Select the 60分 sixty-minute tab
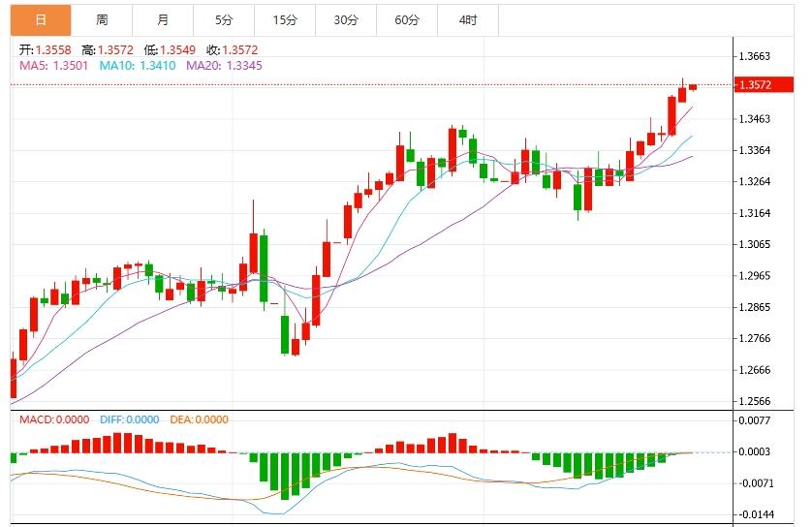The width and height of the screenshot is (812, 527). pos(406,19)
